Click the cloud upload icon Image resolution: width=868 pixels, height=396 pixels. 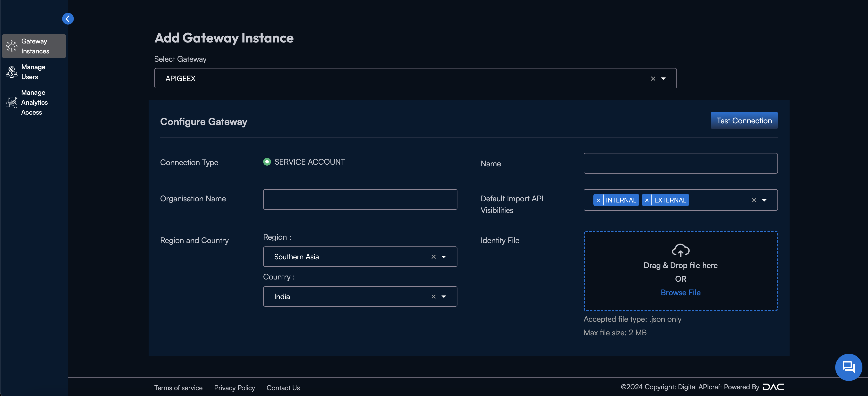coord(681,250)
